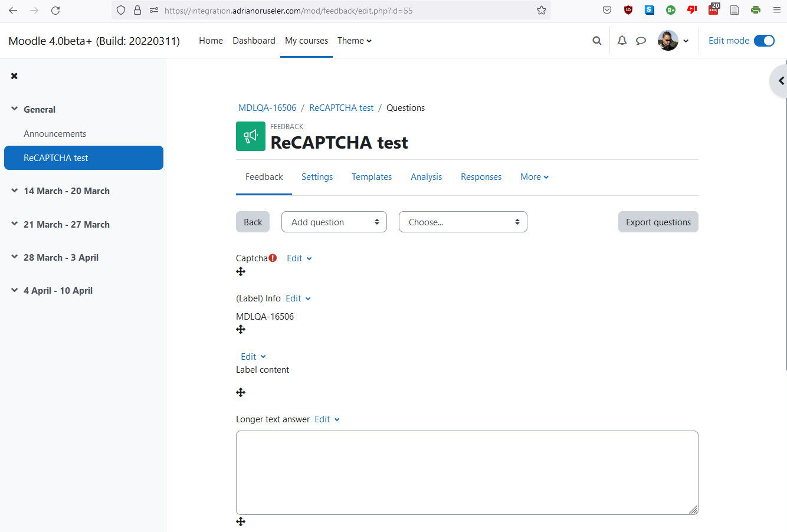Select the Feedback tab
Screen dimensions: 787x532
[x=264, y=177]
